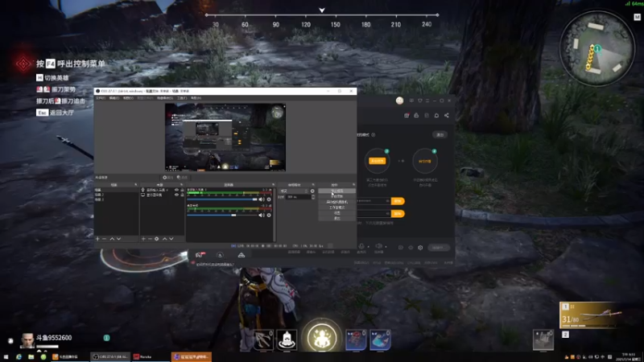Click the left circular orange mode button
644x362 pixels.
click(377, 161)
